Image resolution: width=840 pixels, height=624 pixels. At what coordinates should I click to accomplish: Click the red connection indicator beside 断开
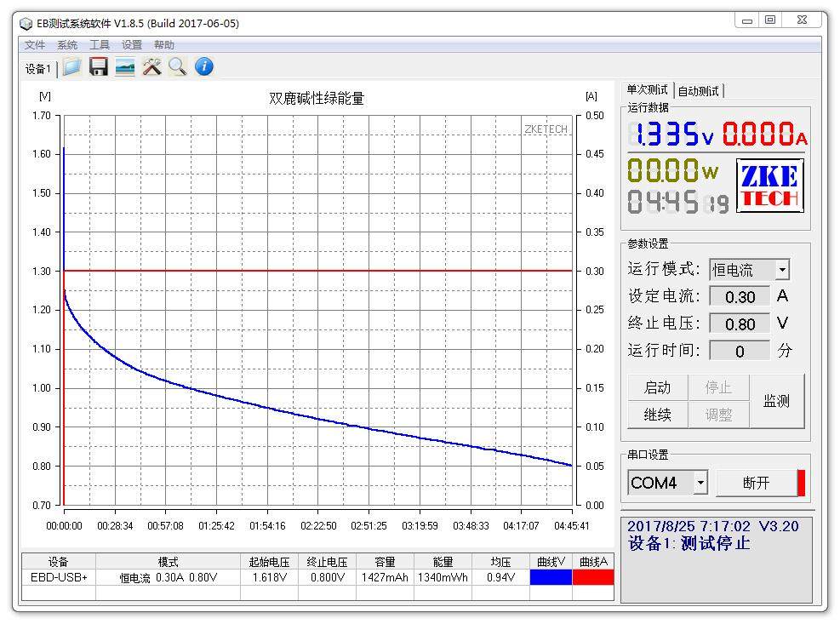(x=801, y=483)
